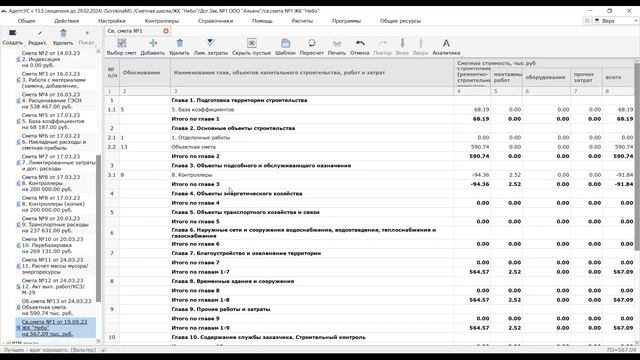The width and height of the screenshot is (640, 360).
Task: Select row 8. Контроллеры in table
Action: (369, 175)
